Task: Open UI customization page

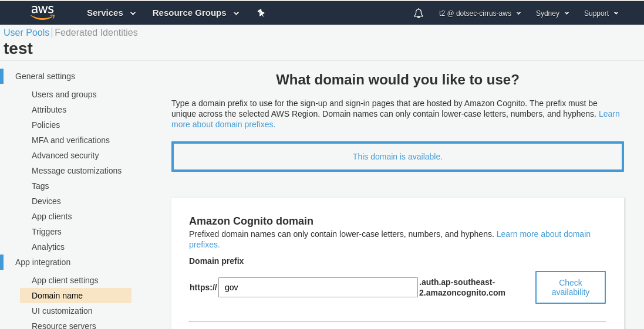Action: (62, 311)
